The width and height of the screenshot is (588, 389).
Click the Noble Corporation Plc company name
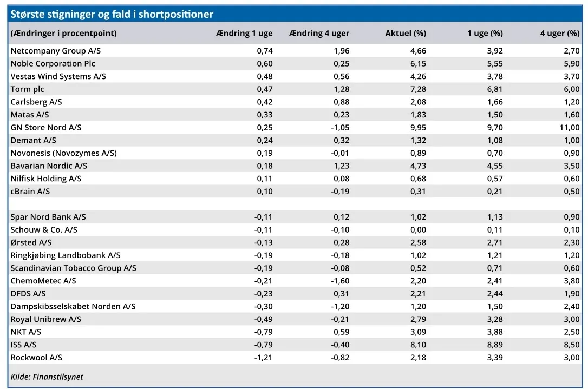click(x=53, y=64)
